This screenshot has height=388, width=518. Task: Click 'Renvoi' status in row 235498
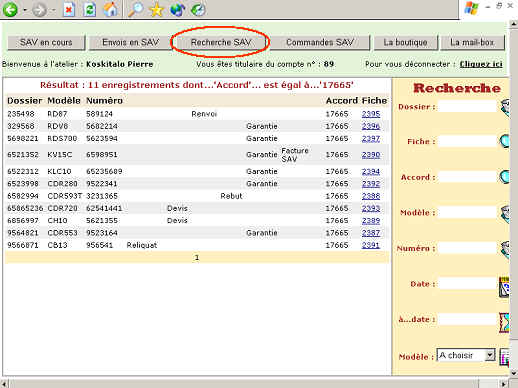point(204,114)
